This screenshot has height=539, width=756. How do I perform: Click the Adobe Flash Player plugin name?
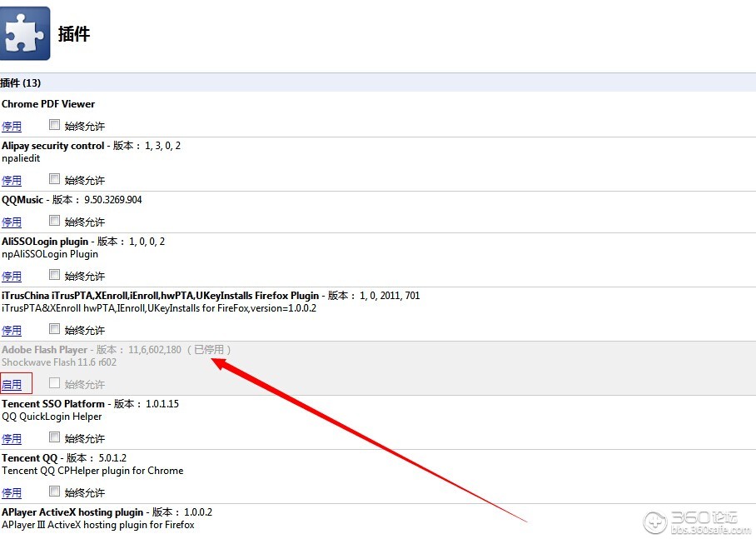tap(44, 349)
